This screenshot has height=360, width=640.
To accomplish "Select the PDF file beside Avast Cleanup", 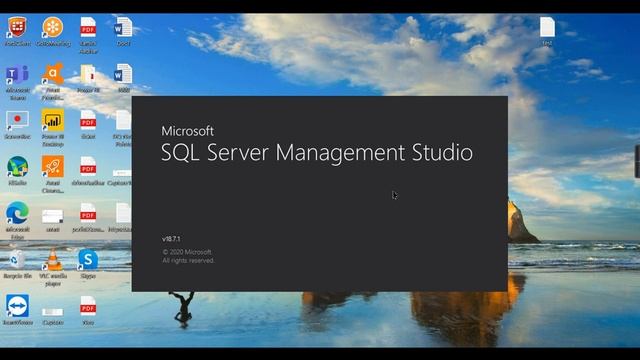I will pyautogui.click(x=88, y=167).
